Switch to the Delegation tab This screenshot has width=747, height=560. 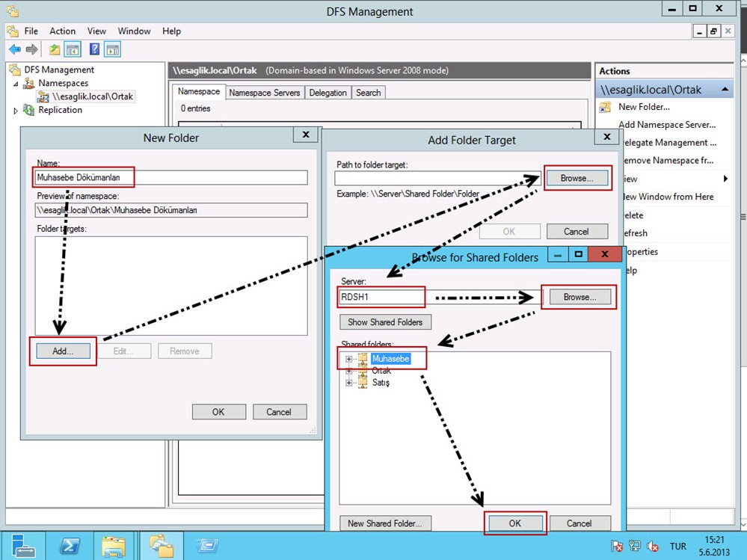[328, 93]
